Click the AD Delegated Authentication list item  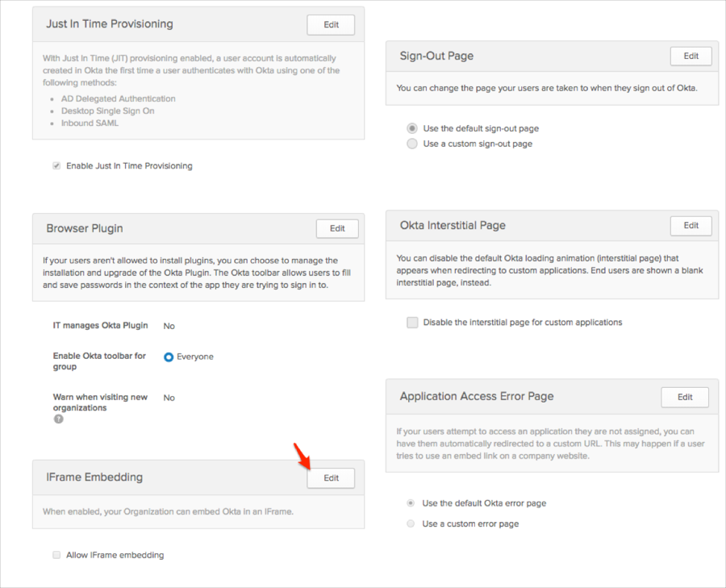pyautogui.click(x=118, y=98)
